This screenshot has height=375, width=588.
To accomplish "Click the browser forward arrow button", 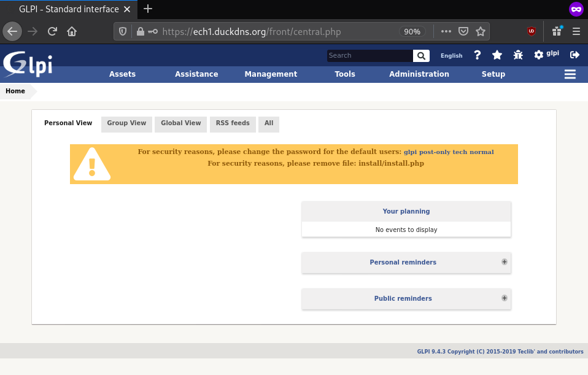I will click(x=33, y=31).
